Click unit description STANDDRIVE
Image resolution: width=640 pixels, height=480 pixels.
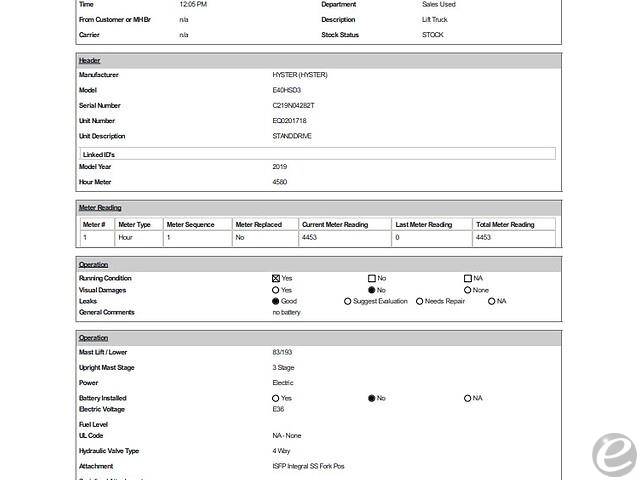(x=292, y=136)
